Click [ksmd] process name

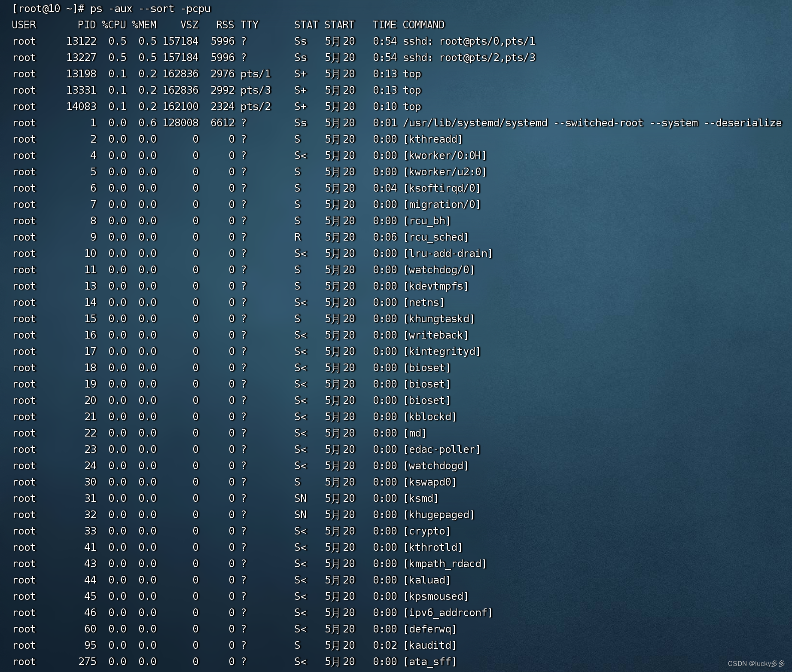pyautogui.click(x=421, y=498)
